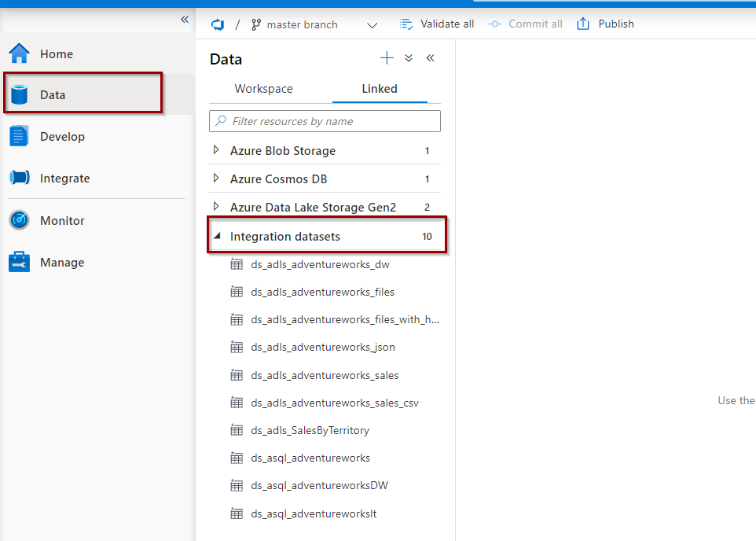
Task: Click the Integration datasets label
Action: click(285, 237)
